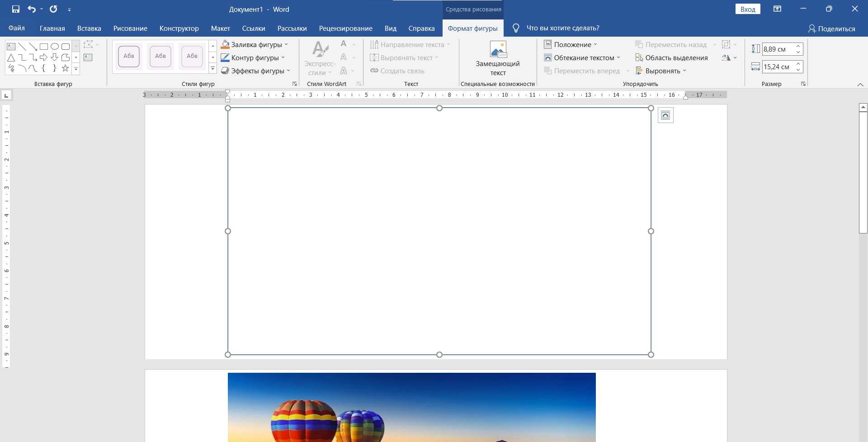Expand the shape styles gallery
Image resolution: width=868 pixels, height=442 pixels.
[x=212, y=69]
